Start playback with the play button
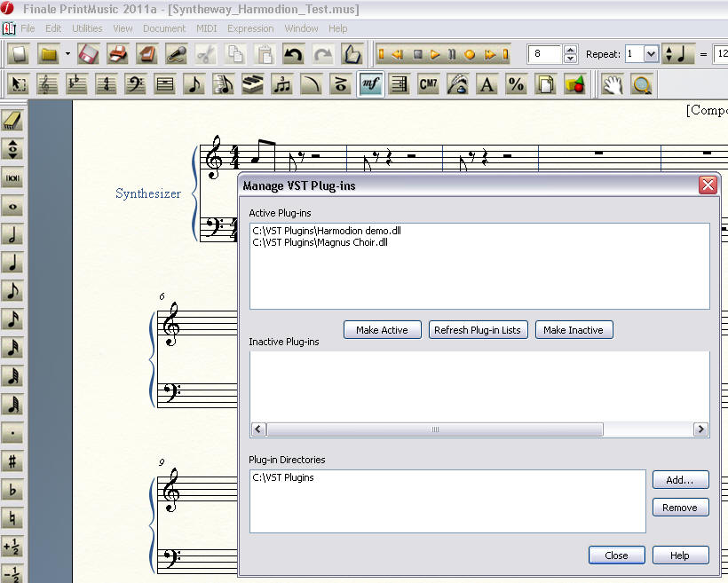Image resolution: width=728 pixels, height=583 pixels. (435, 54)
